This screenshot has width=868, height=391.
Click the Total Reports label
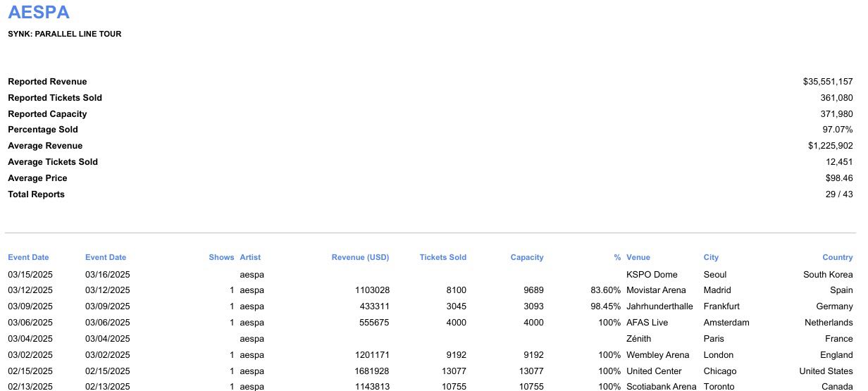pos(36,194)
